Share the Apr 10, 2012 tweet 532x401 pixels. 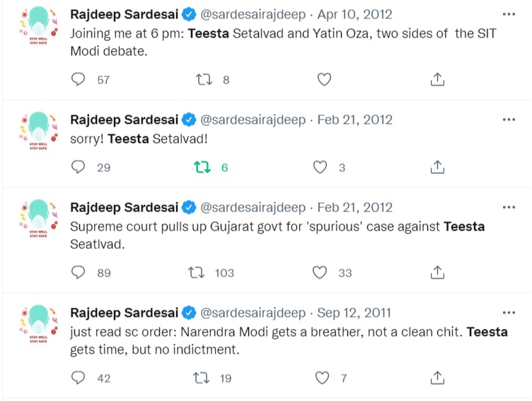point(438,80)
